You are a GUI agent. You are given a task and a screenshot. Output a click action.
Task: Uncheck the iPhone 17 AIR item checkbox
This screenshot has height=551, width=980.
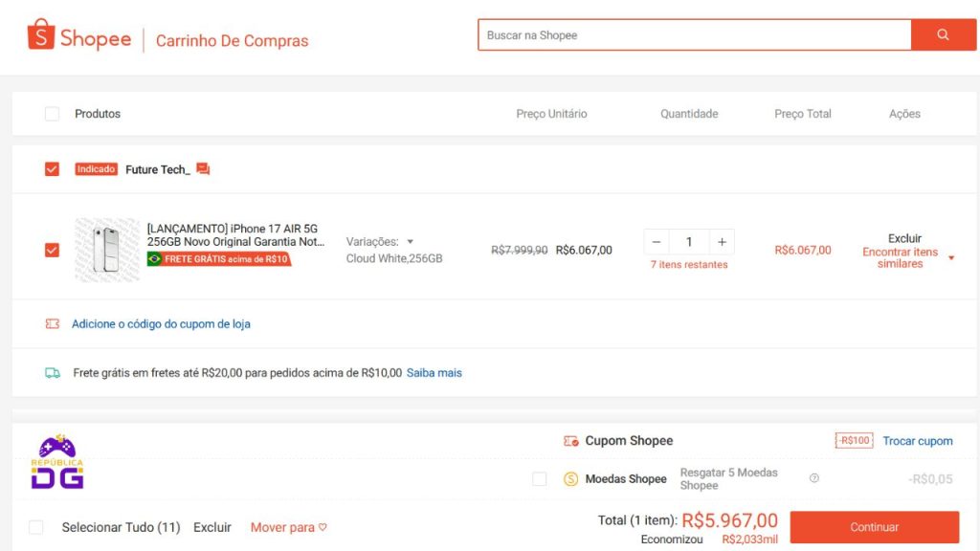point(52,251)
